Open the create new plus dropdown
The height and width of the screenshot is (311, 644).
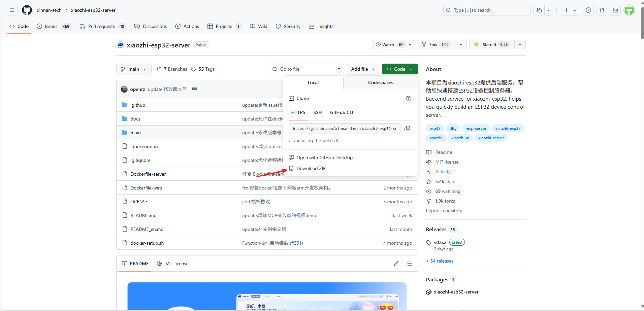pyautogui.click(x=570, y=10)
